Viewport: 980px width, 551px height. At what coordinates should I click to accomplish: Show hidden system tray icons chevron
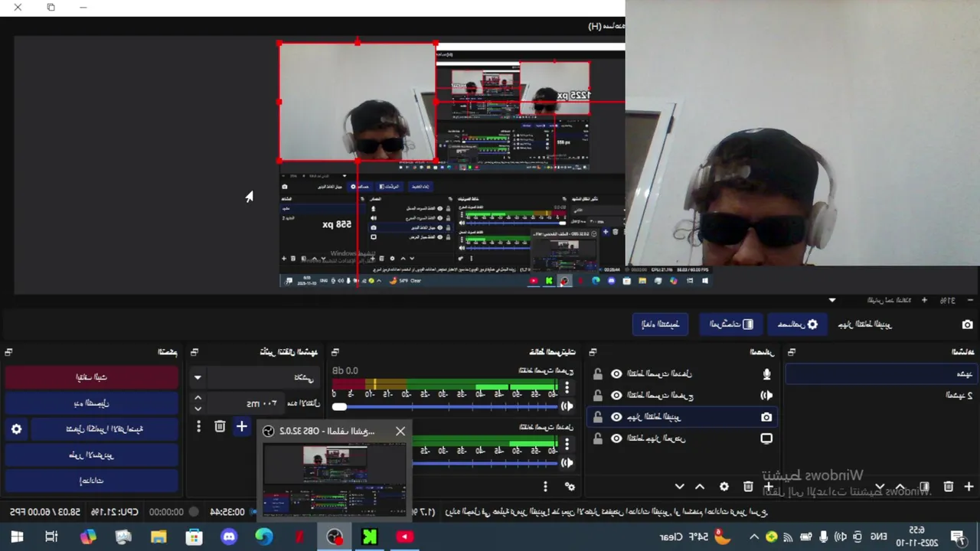point(754,536)
